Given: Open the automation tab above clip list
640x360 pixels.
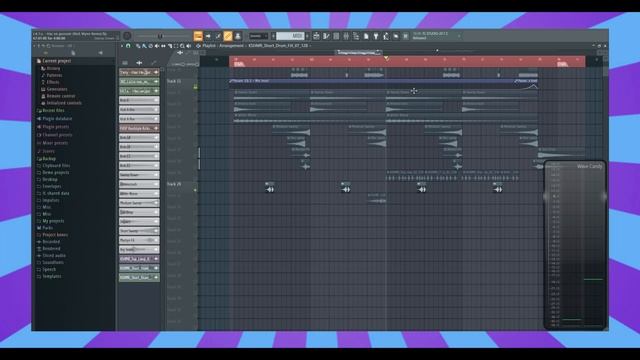Looking at the screenshot, I should 153,63.
